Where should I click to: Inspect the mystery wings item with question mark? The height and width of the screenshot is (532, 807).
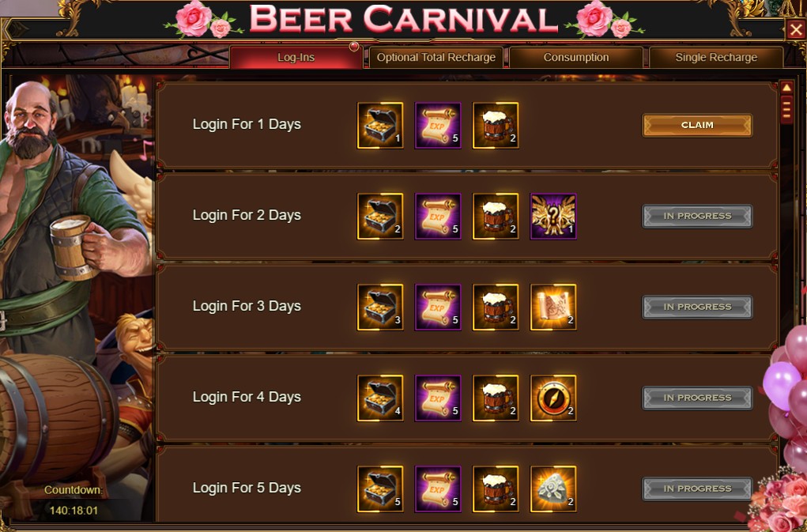[553, 216]
